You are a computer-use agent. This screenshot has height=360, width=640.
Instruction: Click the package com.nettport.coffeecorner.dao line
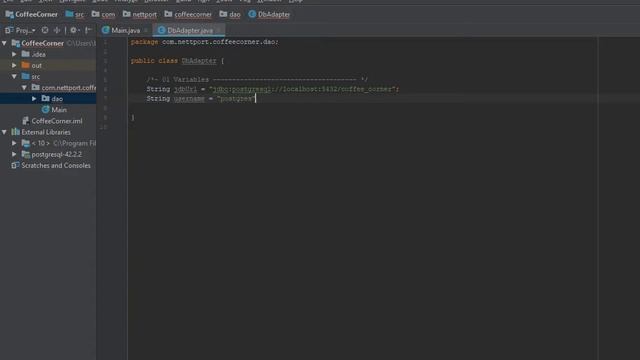click(204, 42)
